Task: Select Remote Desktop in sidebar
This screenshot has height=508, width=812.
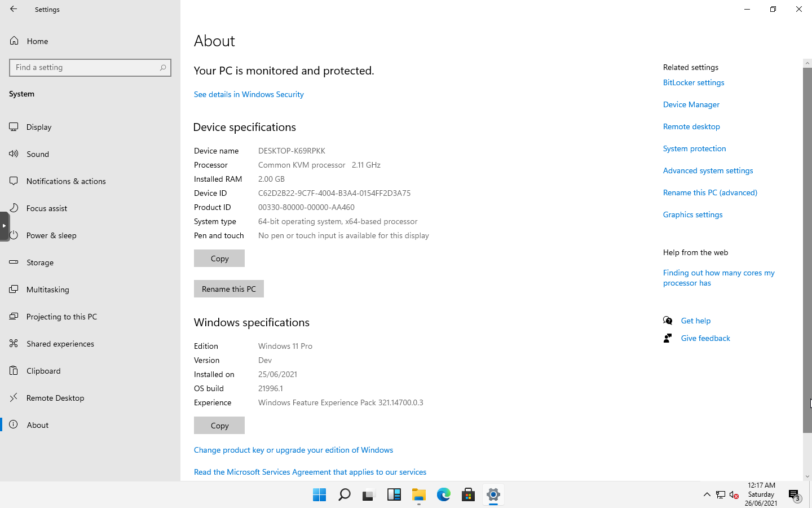Action: 90,398
